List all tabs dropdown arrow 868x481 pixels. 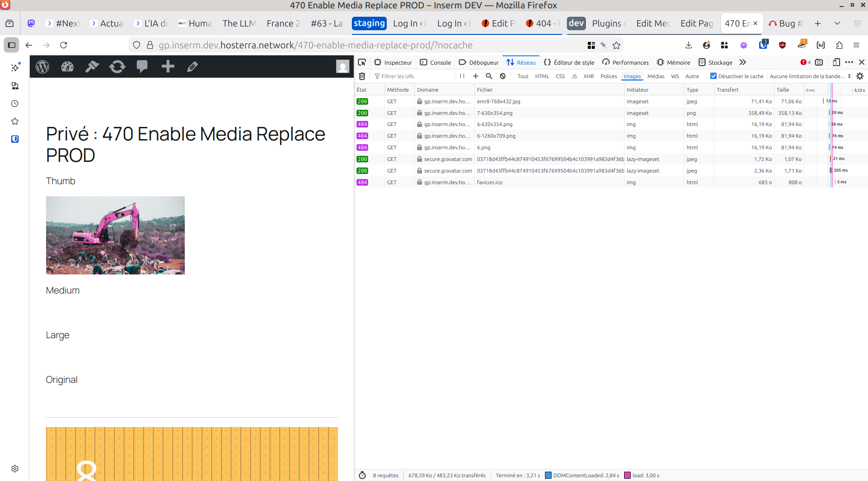[837, 23]
